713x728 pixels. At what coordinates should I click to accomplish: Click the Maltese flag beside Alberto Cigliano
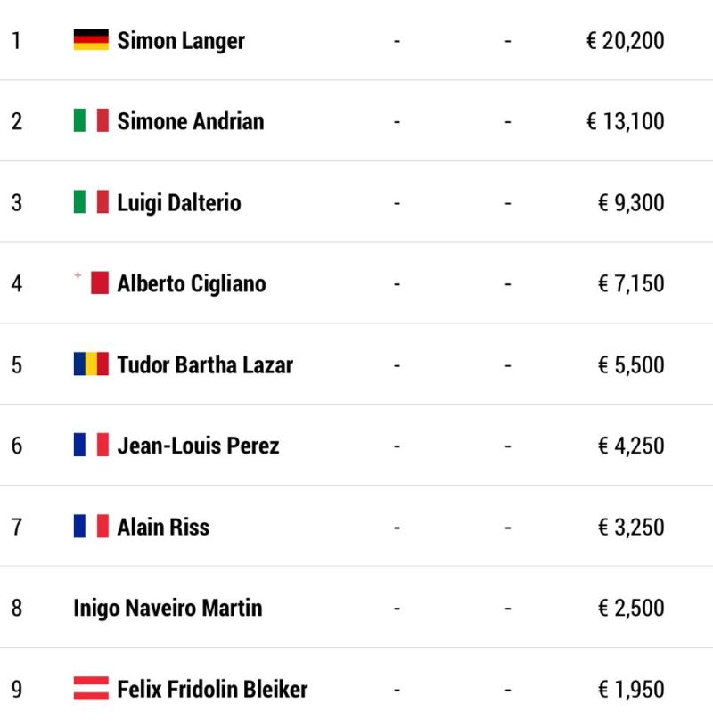point(91,282)
